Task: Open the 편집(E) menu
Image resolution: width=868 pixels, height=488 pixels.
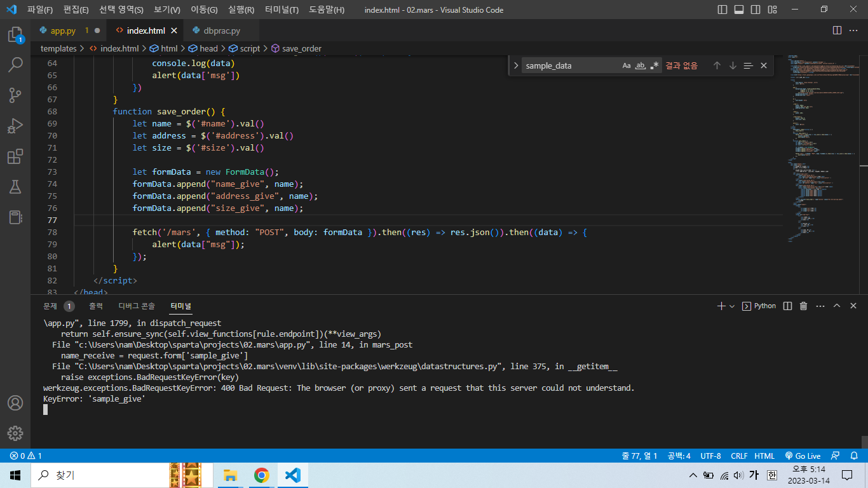Action: 76,10
